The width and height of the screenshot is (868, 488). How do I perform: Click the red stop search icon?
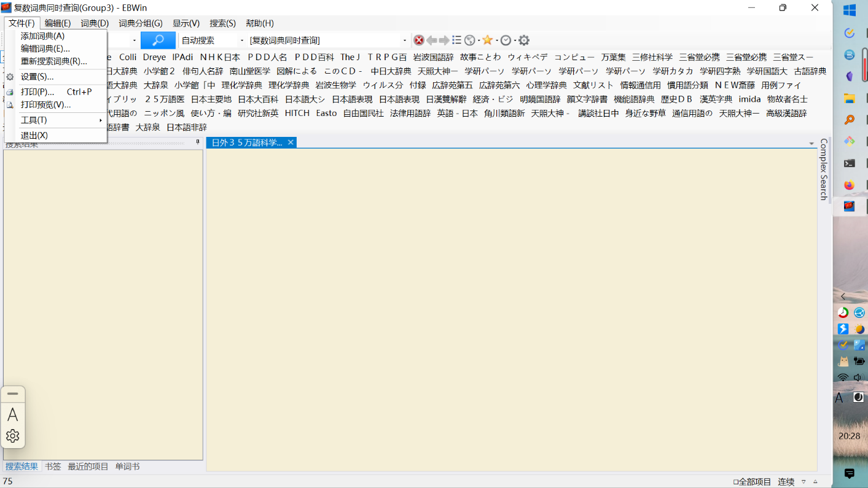coord(419,41)
